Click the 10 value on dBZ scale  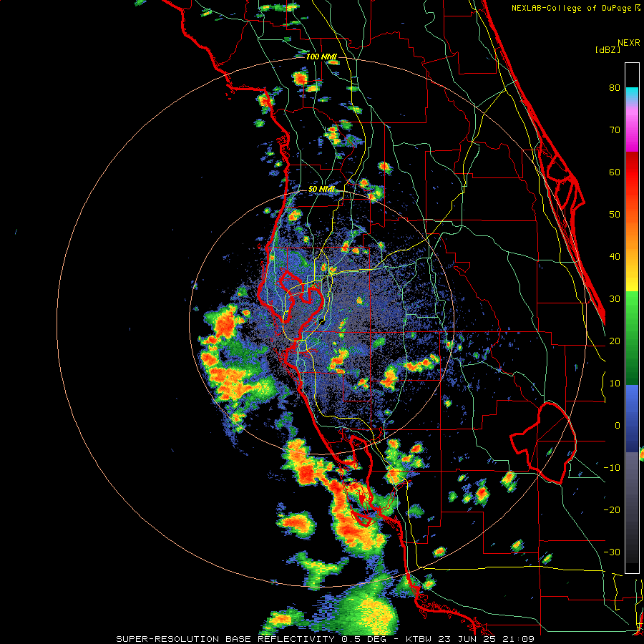point(615,384)
